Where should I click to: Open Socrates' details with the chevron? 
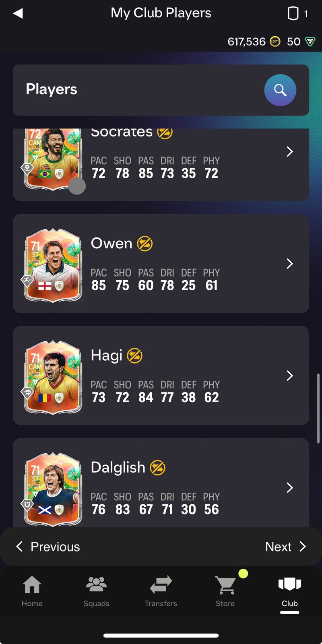[x=290, y=152]
